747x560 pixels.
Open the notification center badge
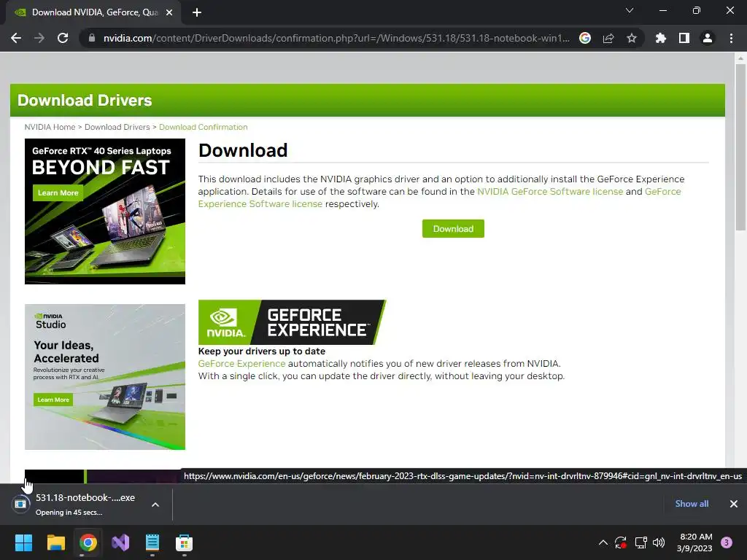pyautogui.click(x=727, y=542)
